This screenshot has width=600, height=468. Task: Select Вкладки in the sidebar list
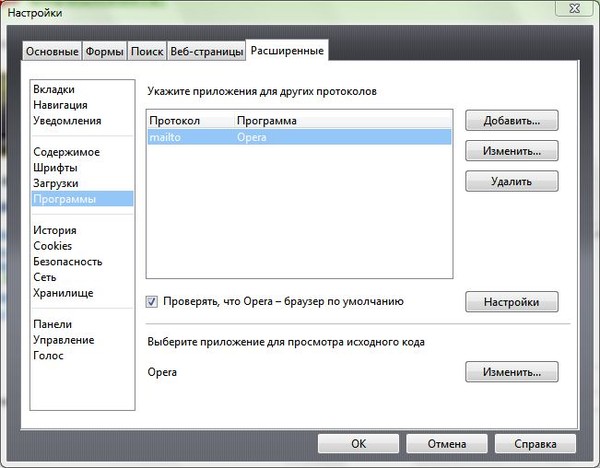82,89
